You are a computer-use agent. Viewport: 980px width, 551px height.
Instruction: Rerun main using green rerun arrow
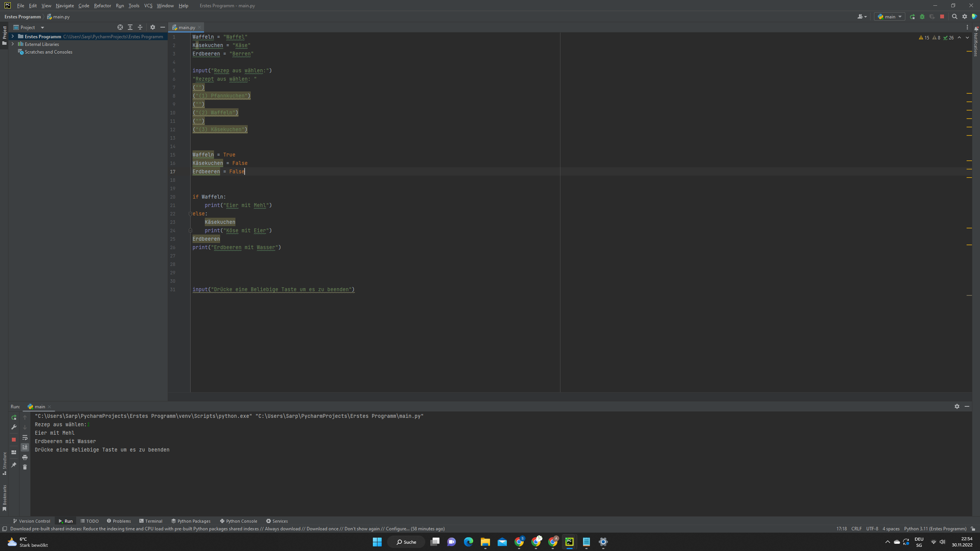[x=14, y=417]
